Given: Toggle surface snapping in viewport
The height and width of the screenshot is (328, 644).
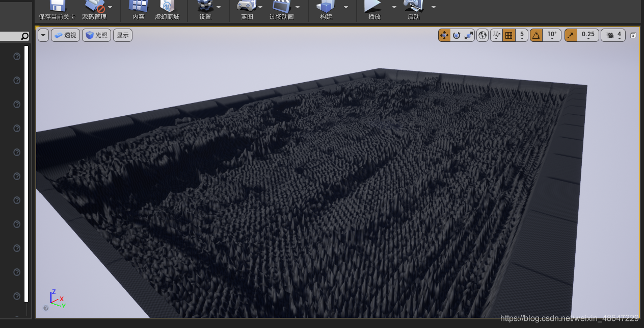Looking at the screenshot, I should point(496,35).
